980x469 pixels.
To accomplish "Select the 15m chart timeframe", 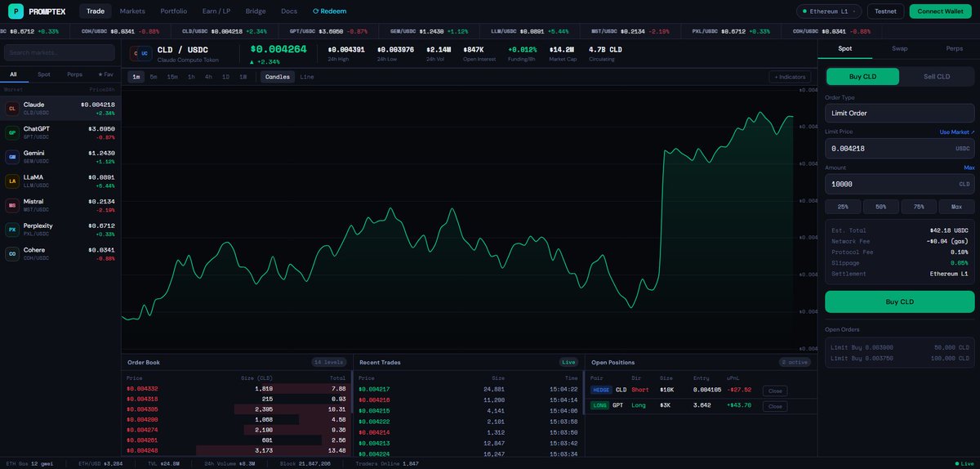I will tap(172, 77).
